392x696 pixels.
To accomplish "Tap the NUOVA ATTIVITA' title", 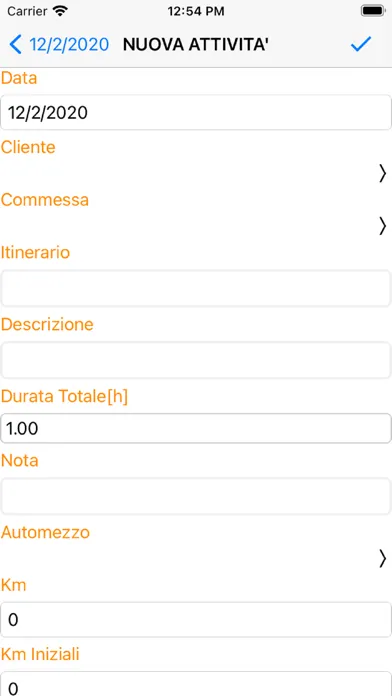I will tap(194, 45).
